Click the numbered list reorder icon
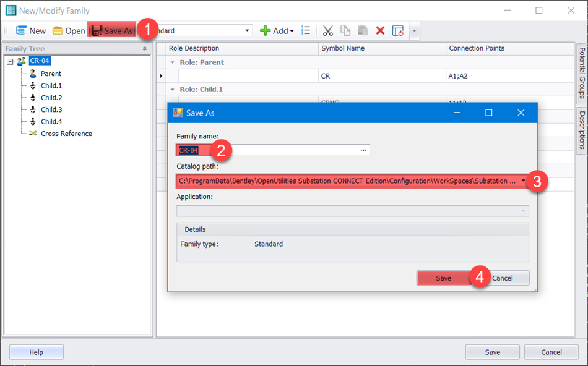Viewport: 588px width, 366px height. click(306, 30)
